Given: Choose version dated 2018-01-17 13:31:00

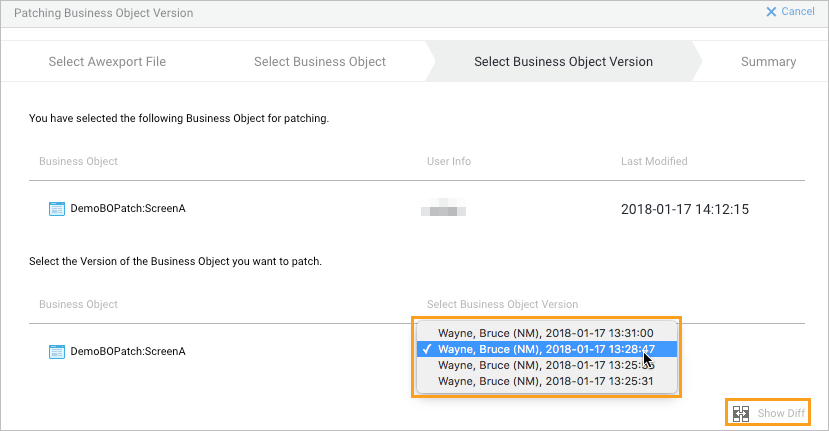Looking at the screenshot, I should 547,333.
